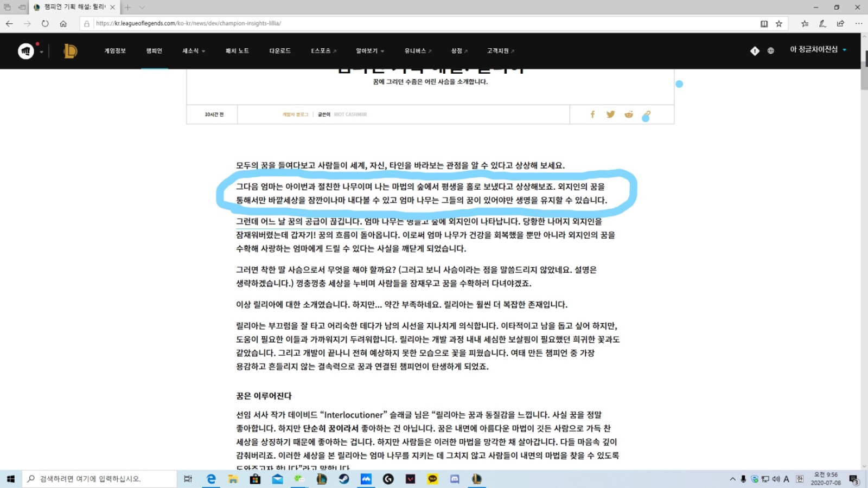
Task: Copy the article link via the link icon
Action: point(647,114)
